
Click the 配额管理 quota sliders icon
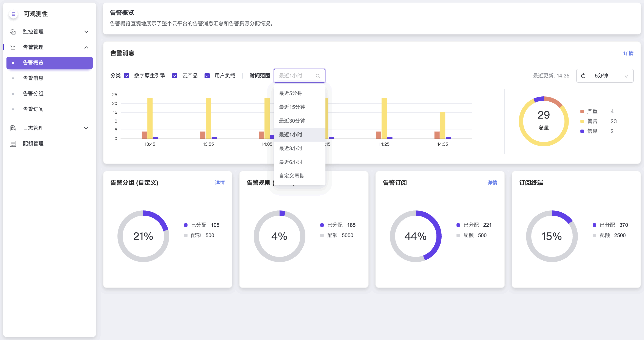pyautogui.click(x=13, y=144)
